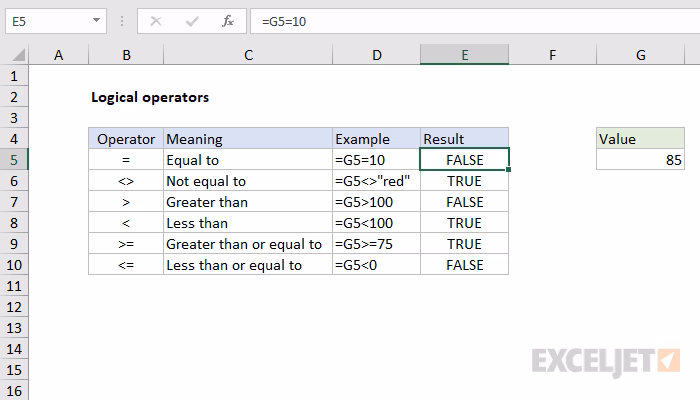The width and height of the screenshot is (700, 400).
Task: Select row 11 header
Action: (14, 286)
